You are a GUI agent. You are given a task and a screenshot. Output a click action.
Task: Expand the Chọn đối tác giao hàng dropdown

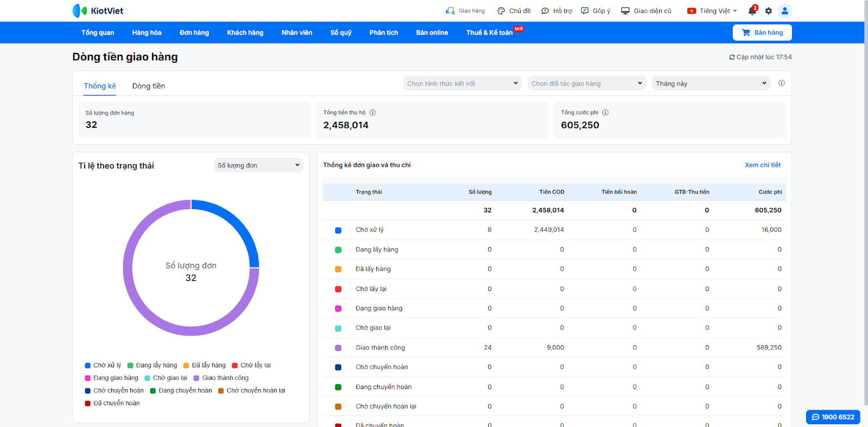586,83
